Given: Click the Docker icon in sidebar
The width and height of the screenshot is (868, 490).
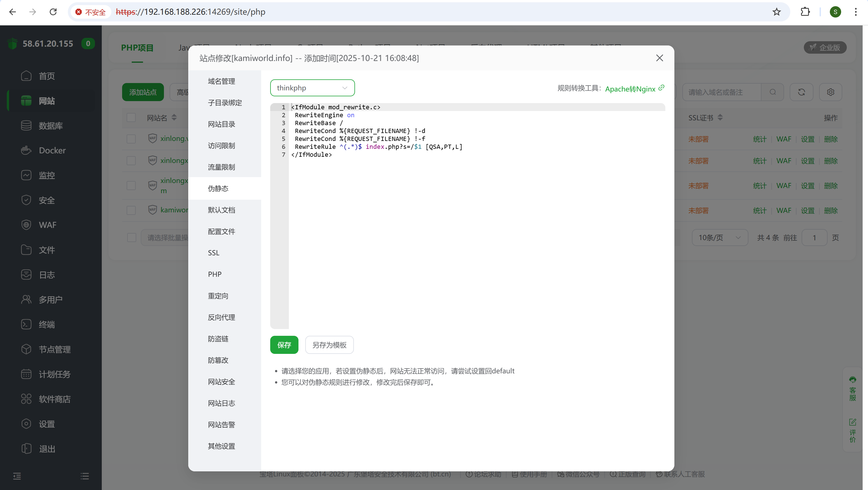Looking at the screenshot, I should pyautogui.click(x=26, y=150).
